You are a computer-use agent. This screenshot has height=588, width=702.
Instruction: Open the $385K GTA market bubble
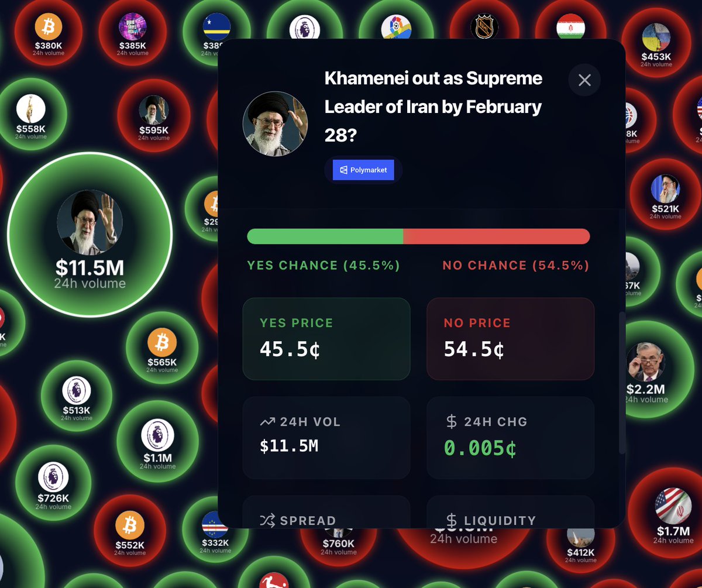(x=132, y=32)
